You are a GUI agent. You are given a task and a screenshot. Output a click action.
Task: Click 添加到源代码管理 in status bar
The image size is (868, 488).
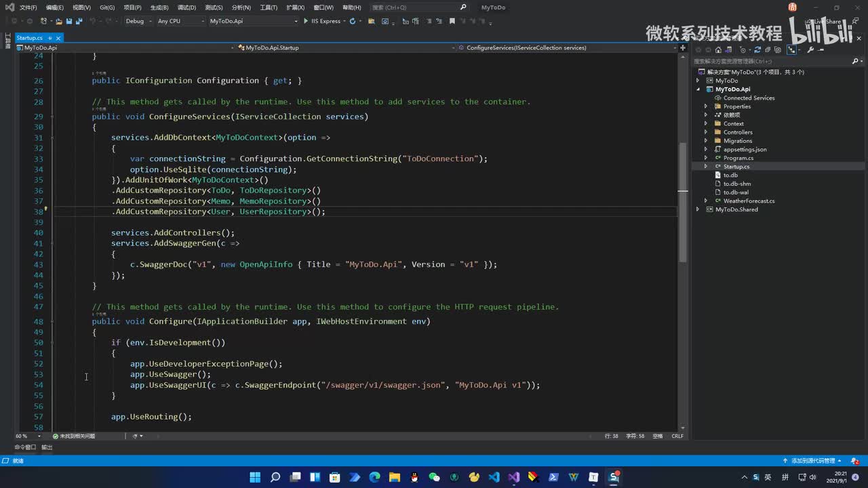click(x=812, y=461)
